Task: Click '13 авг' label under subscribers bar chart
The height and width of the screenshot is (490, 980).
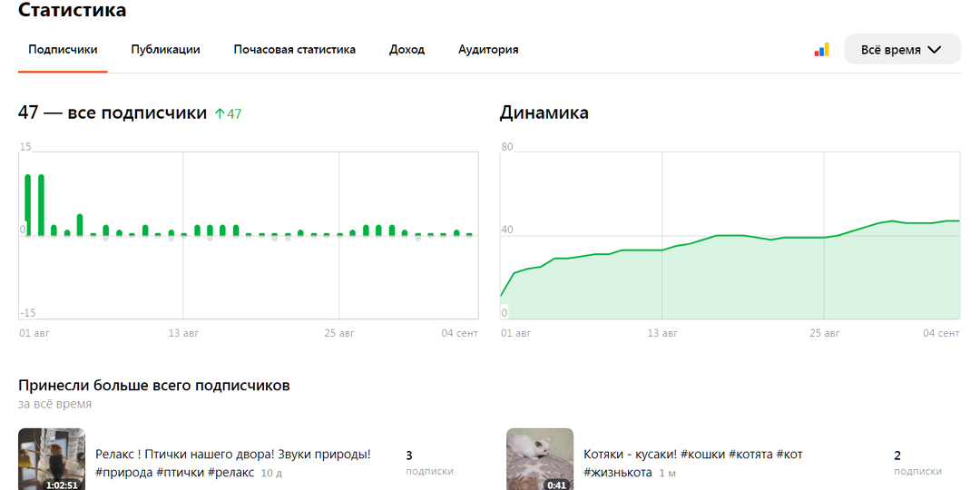Action: pyautogui.click(x=183, y=333)
